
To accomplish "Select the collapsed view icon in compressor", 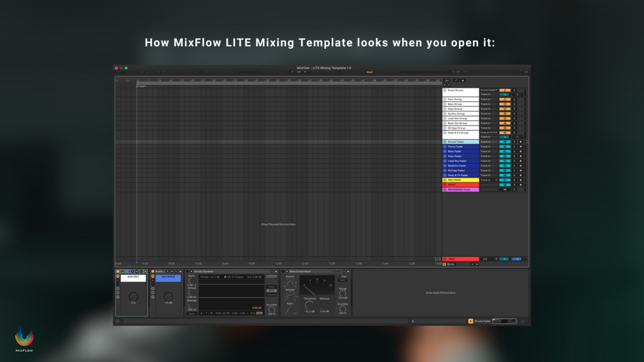I will [201, 313].
